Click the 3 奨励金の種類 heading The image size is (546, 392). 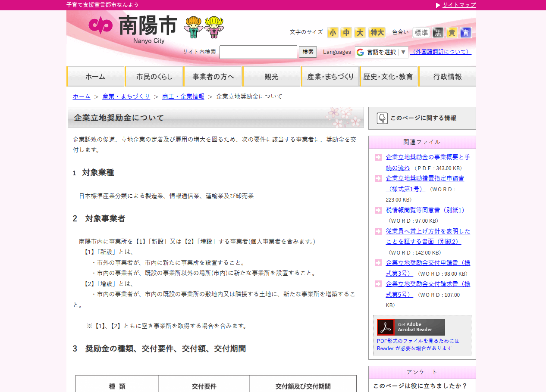click(159, 349)
